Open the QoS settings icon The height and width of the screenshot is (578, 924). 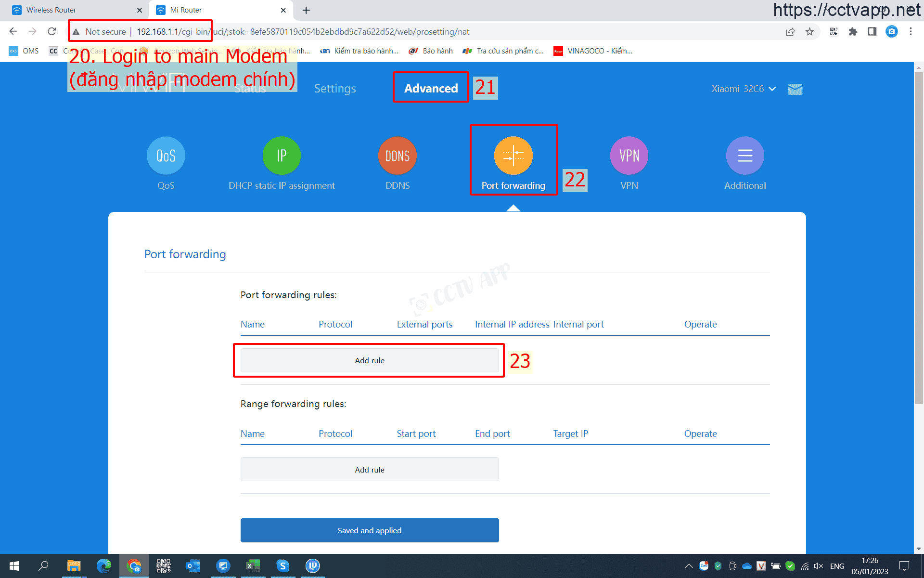point(166,156)
